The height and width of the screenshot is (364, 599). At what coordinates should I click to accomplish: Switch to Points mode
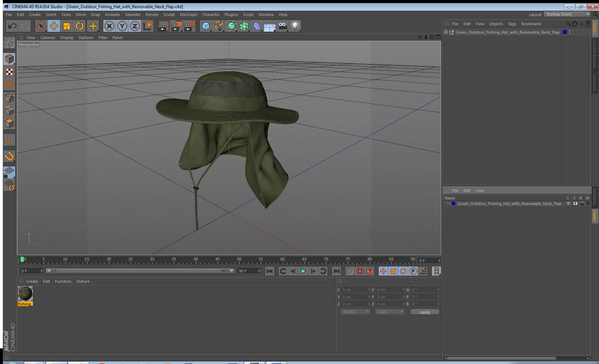pos(9,98)
